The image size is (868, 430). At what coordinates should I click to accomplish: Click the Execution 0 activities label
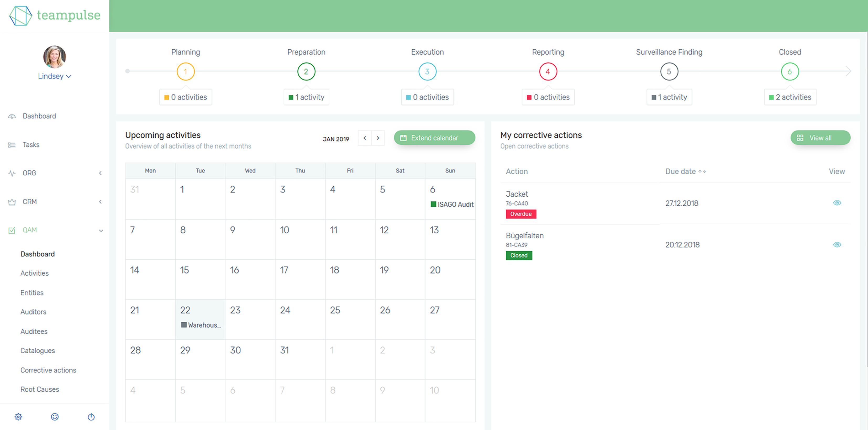[x=427, y=97]
